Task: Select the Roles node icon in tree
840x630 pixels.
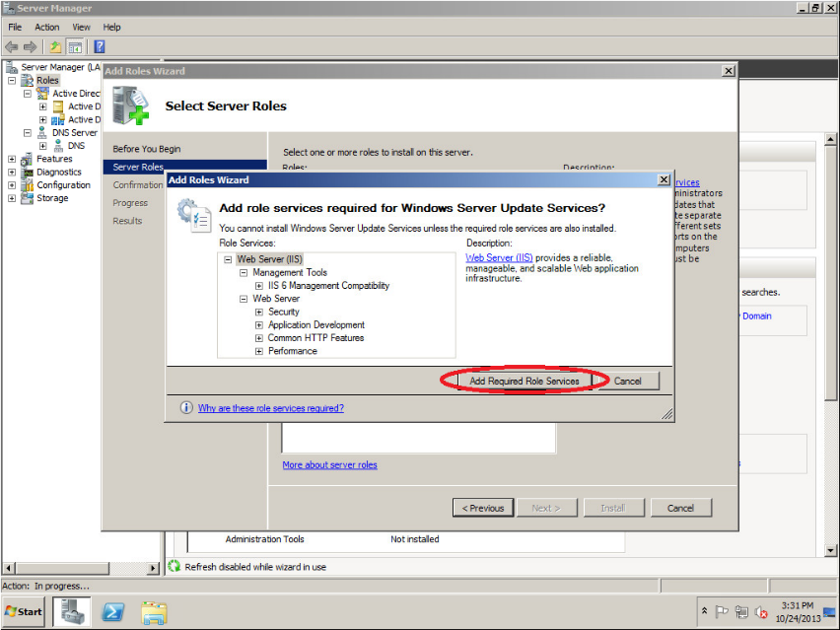Action: tap(27, 81)
